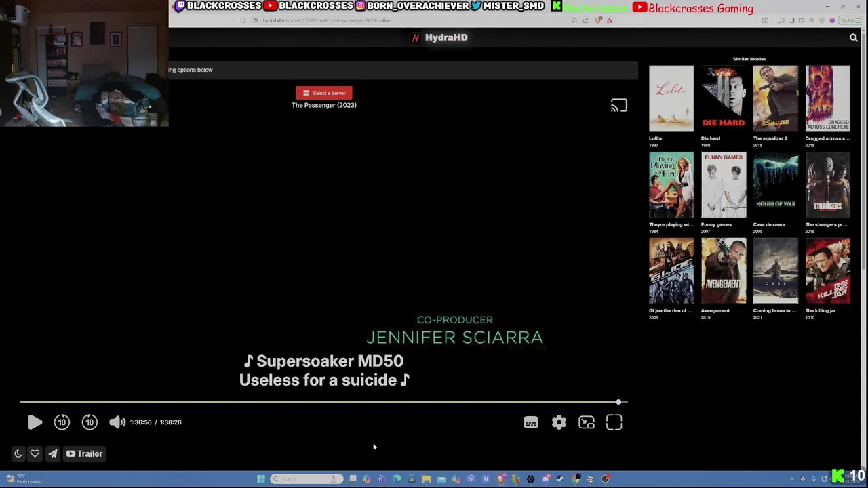Click the bookmark icon left of the URL
The width and height of the screenshot is (868, 488).
(243, 20)
